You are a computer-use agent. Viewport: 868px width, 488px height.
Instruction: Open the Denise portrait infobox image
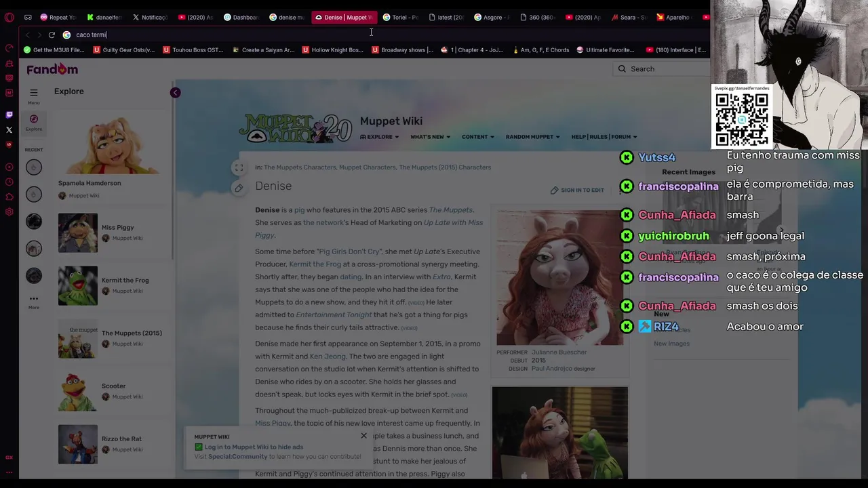pyautogui.click(x=560, y=277)
